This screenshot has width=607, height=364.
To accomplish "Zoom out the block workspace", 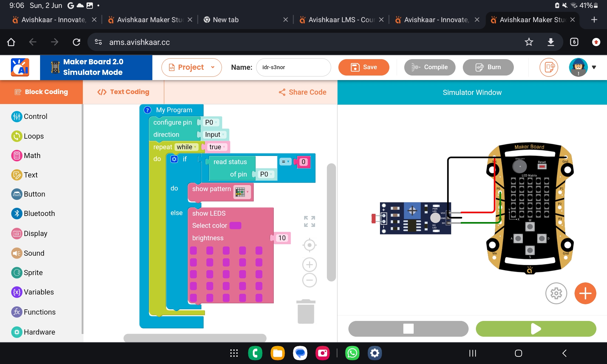I will [x=309, y=280].
